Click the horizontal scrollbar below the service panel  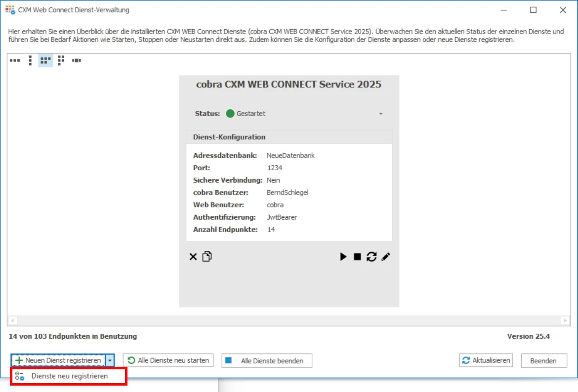tap(289, 321)
